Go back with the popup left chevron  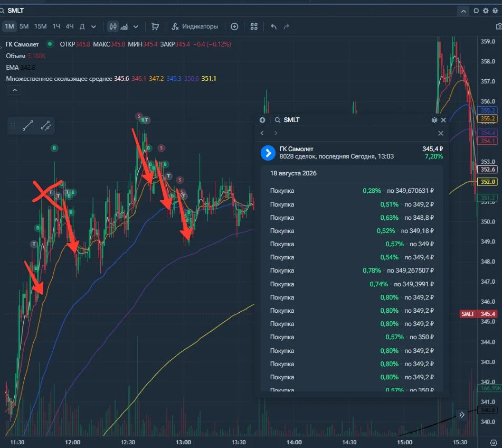[262, 133]
